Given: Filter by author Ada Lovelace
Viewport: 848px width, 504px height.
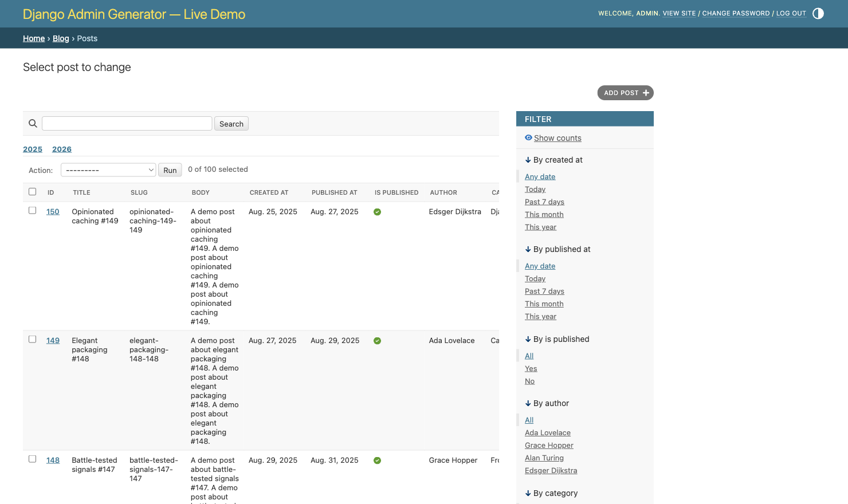Looking at the screenshot, I should click(548, 433).
